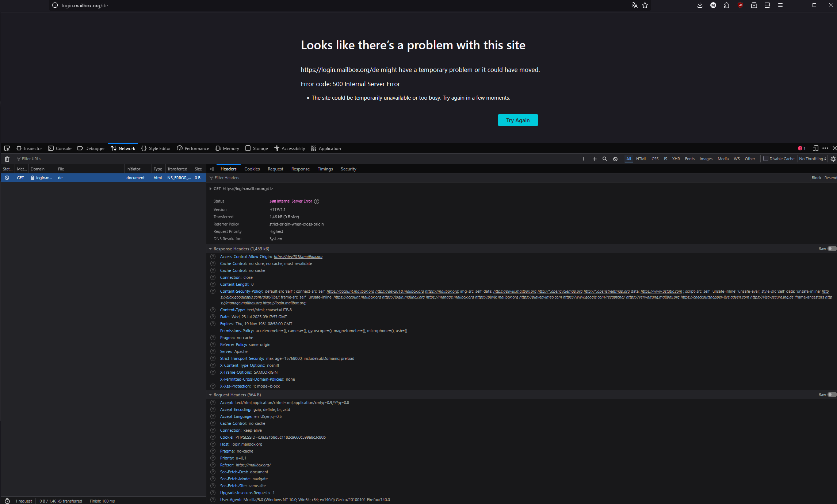Switch to the Cookies details tab
This screenshot has height=504, width=837.
[252, 169]
